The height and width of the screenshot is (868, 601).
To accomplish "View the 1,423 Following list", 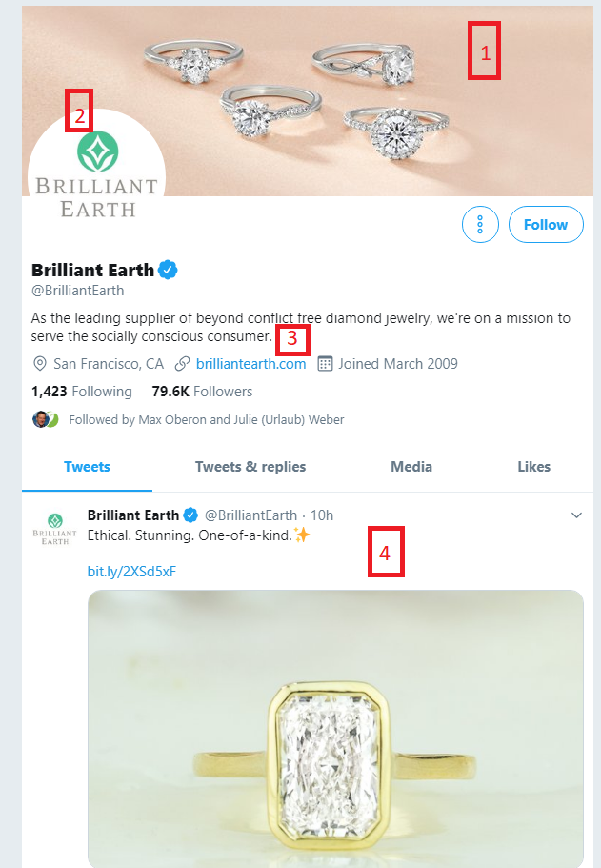I will pos(81,391).
